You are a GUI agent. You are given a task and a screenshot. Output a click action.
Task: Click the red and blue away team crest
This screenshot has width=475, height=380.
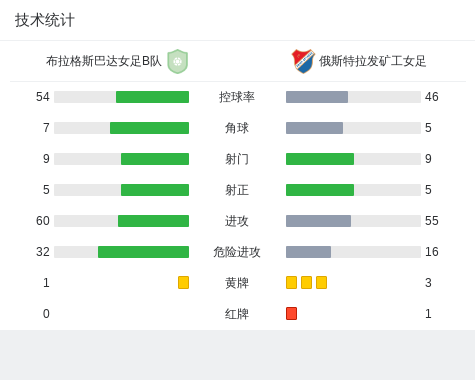303,61
